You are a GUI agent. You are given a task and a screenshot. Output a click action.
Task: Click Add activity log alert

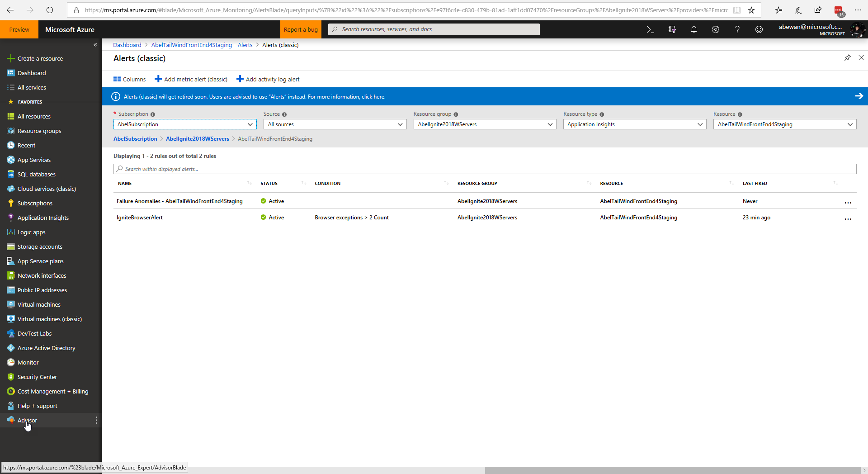coord(268,79)
